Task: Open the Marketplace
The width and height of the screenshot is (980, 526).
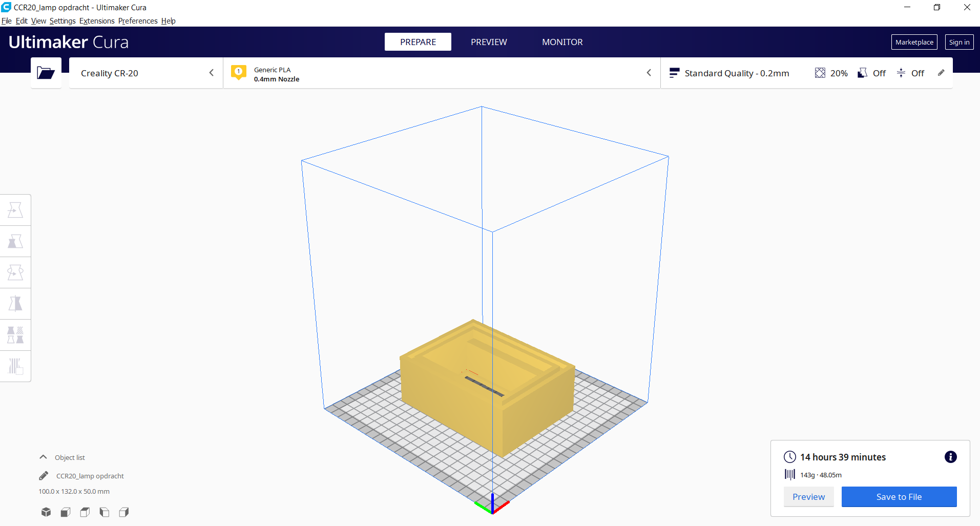Action: [x=914, y=42]
